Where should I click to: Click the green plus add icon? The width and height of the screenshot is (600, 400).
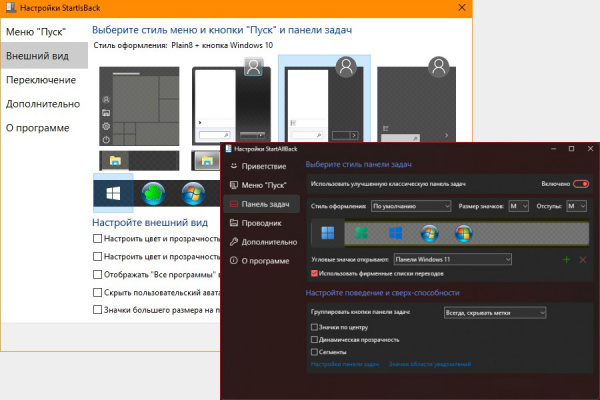[566, 260]
